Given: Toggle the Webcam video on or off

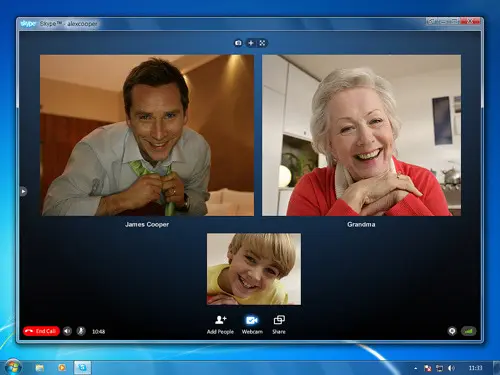Looking at the screenshot, I should tap(252, 324).
